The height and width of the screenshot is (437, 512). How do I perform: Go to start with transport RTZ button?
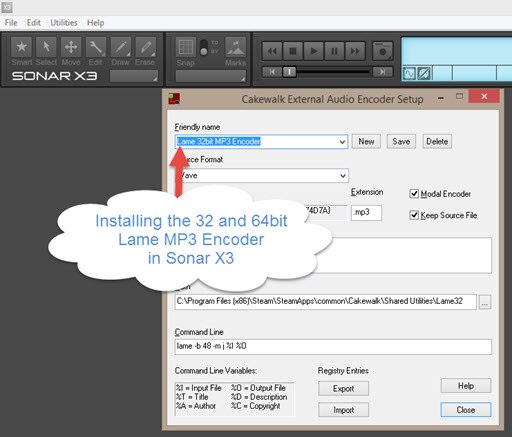click(272, 72)
